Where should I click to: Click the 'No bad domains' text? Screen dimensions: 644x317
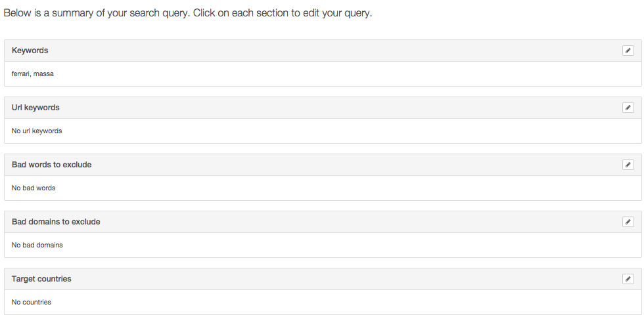37,245
